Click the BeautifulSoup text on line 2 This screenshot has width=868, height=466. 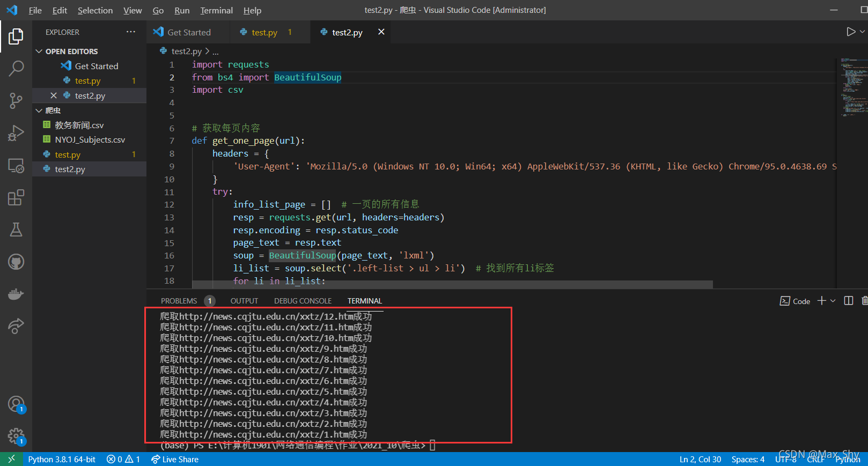click(x=307, y=77)
